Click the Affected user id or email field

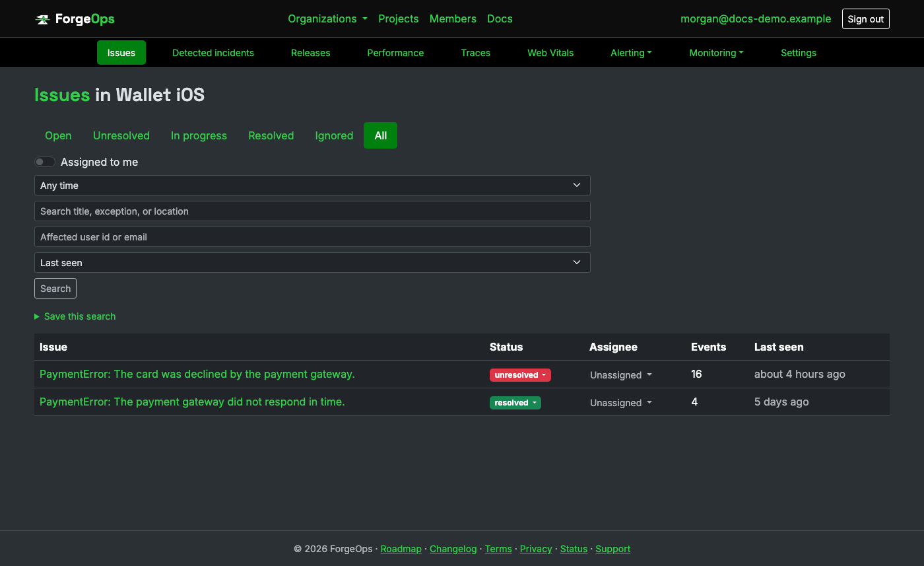pyautogui.click(x=312, y=237)
